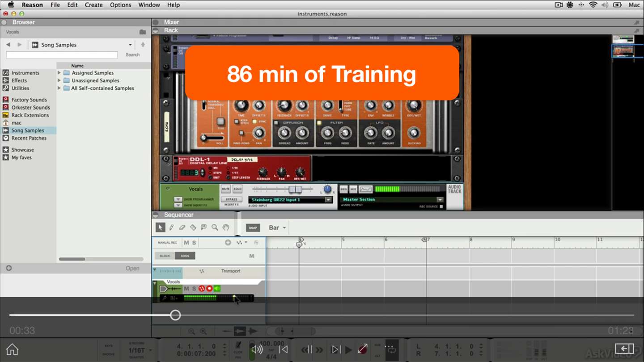Click the video player more options dots
Screen dimensions: 644x362
(x=389, y=346)
